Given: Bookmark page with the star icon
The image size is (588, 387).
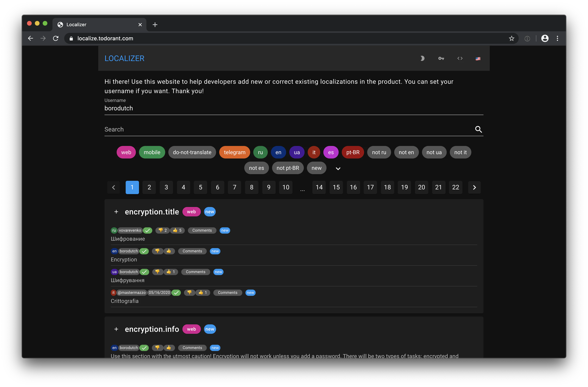Looking at the screenshot, I should tap(511, 38).
